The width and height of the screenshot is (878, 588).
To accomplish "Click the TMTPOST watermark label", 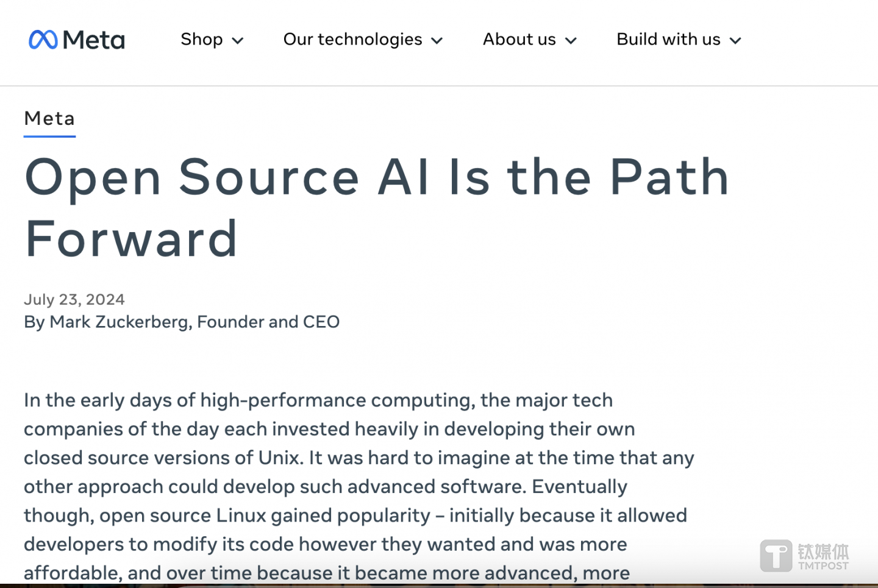I will click(823, 566).
